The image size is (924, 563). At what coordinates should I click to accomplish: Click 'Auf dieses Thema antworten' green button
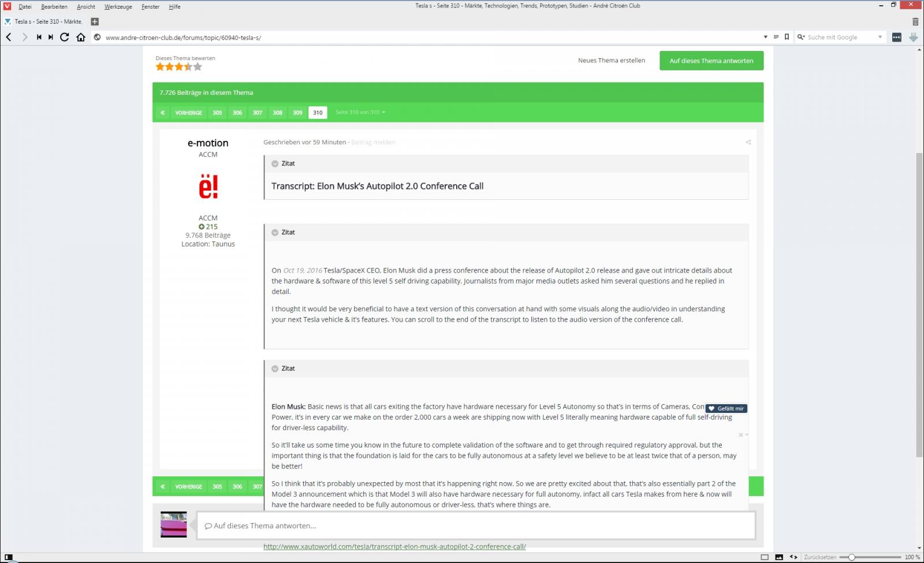coord(711,61)
